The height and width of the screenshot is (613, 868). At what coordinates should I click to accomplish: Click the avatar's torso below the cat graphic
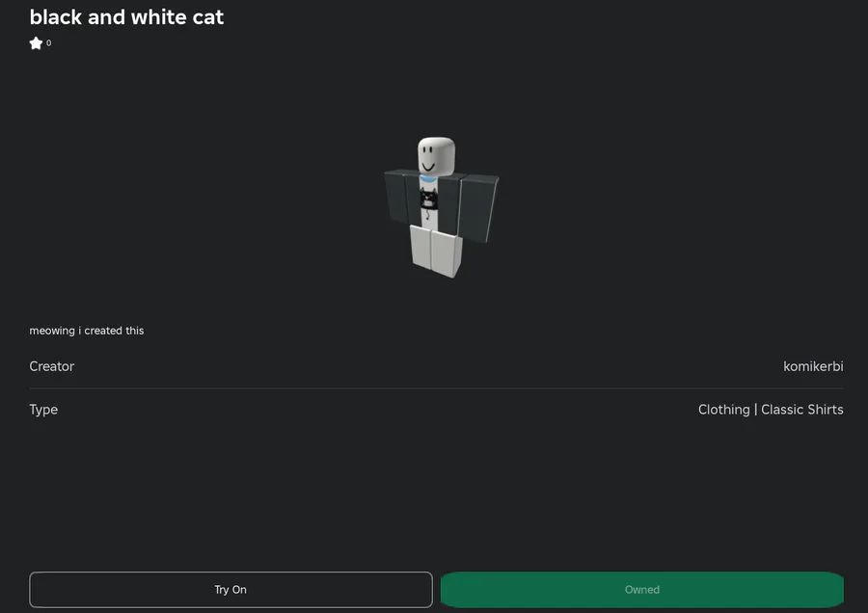pyautogui.click(x=429, y=220)
